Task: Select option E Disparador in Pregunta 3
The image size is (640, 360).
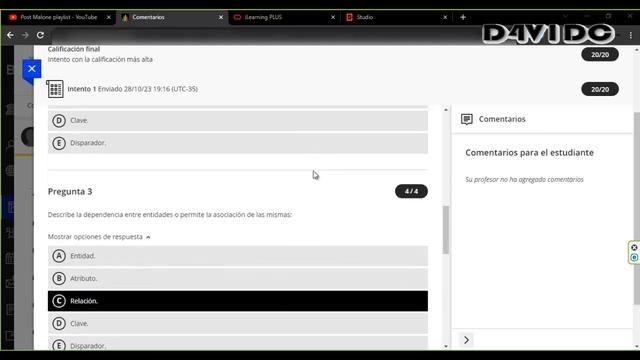Action: tap(238, 343)
